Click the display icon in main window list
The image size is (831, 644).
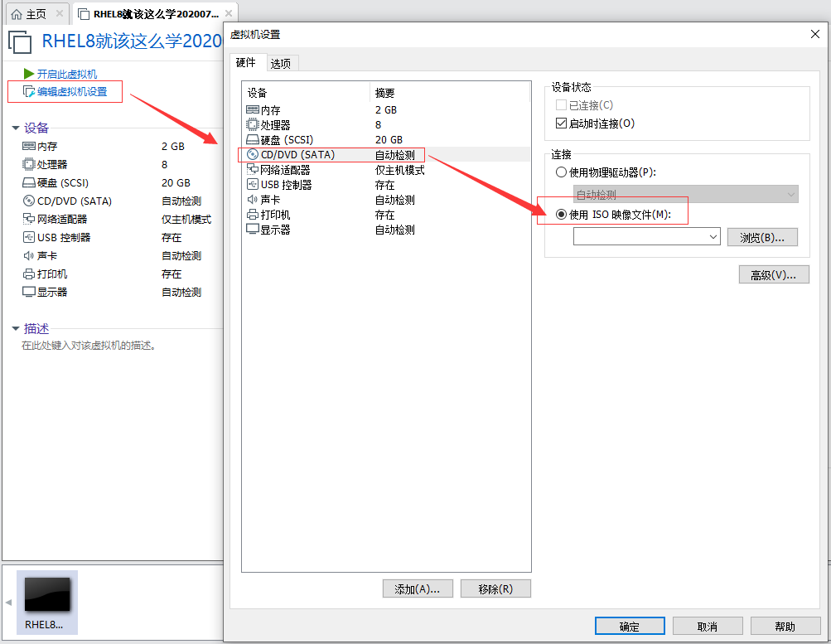click(29, 292)
